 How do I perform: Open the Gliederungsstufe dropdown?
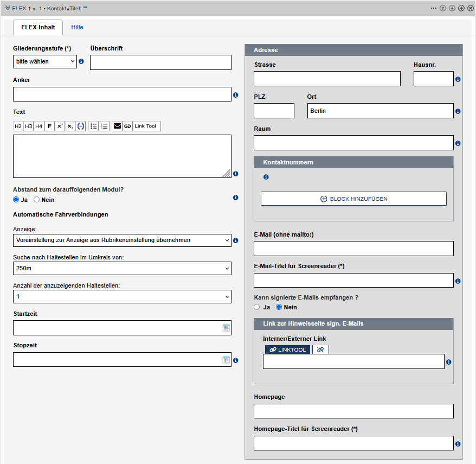(45, 62)
